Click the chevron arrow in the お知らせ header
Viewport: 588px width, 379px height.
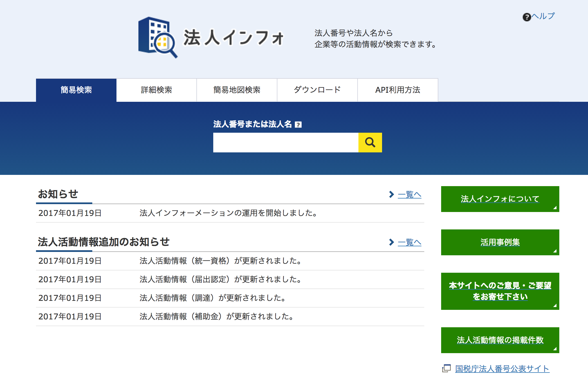pyautogui.click(x=391, y=194)
